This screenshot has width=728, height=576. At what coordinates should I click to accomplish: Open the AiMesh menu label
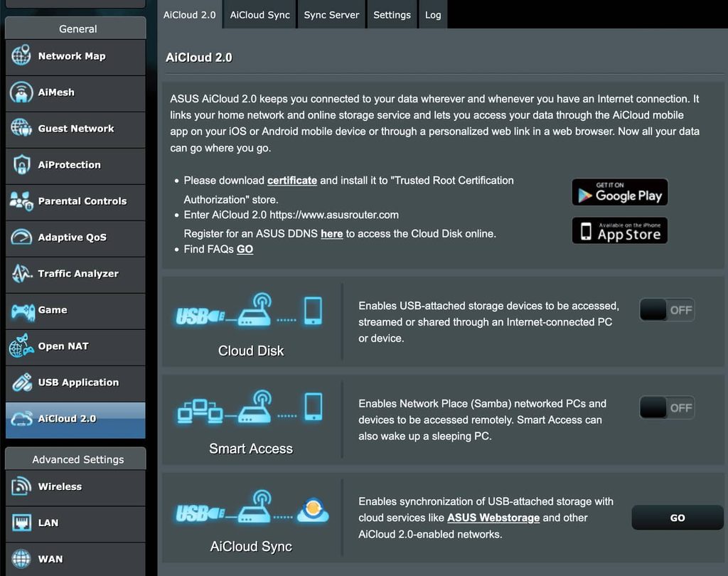(56, 92)
